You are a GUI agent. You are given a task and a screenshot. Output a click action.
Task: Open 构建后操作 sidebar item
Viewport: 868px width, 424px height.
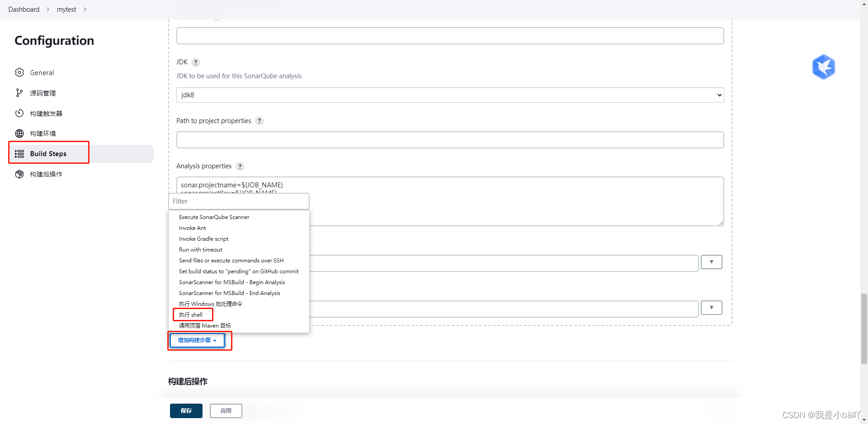coord(82,174)
